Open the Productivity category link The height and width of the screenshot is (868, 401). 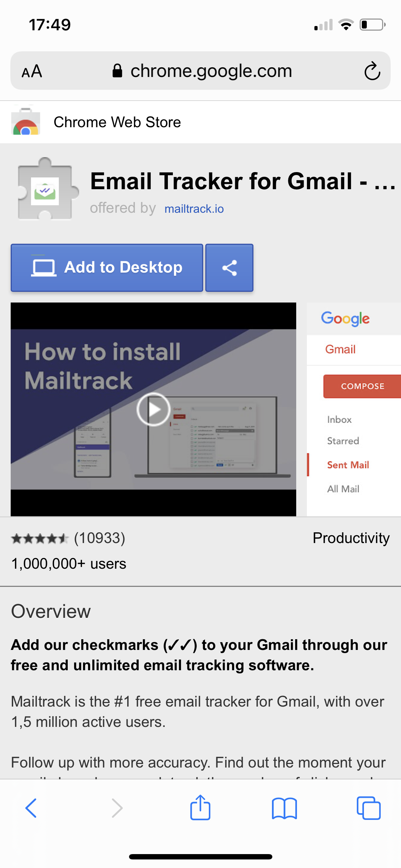(351, 538)
